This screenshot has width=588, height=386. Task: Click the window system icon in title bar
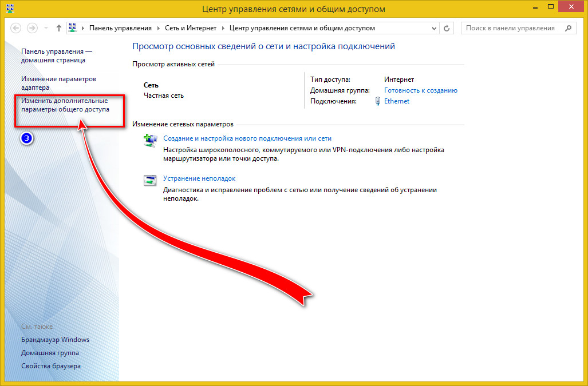click(x=10, y=8)
